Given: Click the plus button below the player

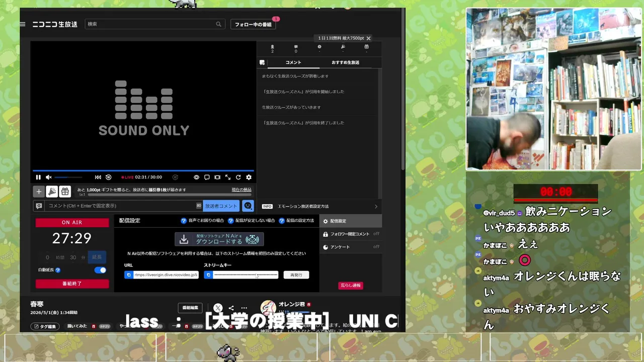Looking at the screenshot, I should point(39,191).
